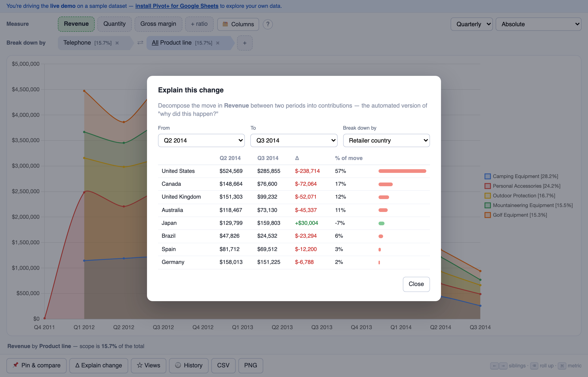Image resolution: width=588 pixels, height=377 pixels.
Task: Select the United States row in the table
Action: pos(294,171)
